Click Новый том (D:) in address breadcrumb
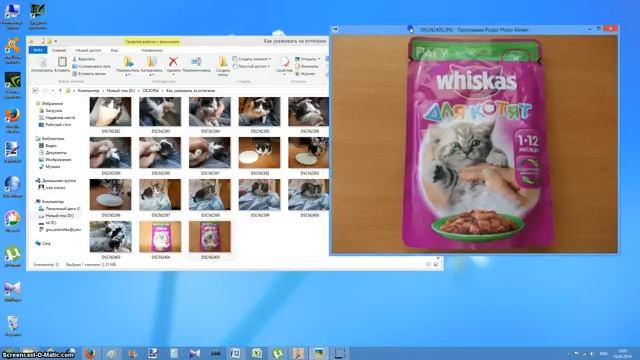 tap(120, 91)
